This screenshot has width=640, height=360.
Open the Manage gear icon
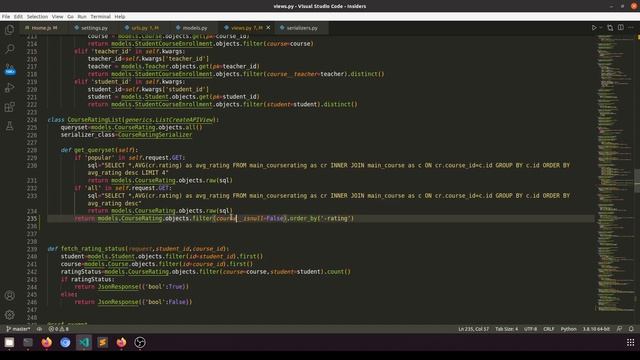[9, 315]
